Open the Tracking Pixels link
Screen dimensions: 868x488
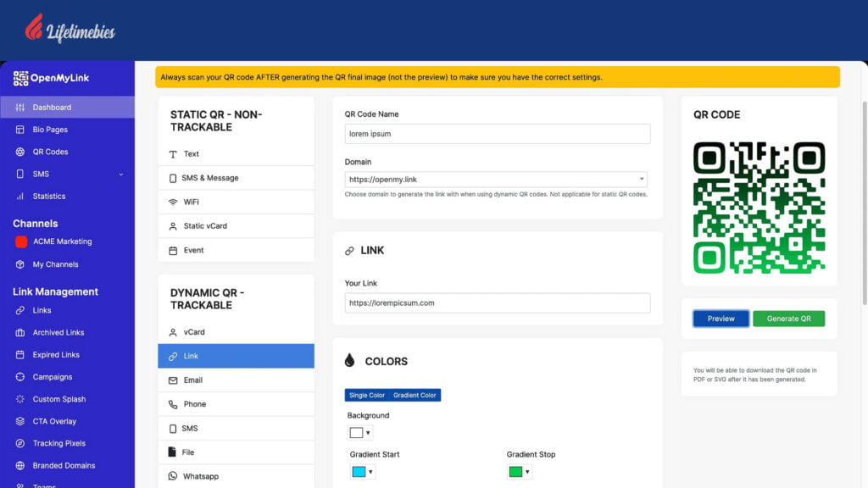(58, 443)
